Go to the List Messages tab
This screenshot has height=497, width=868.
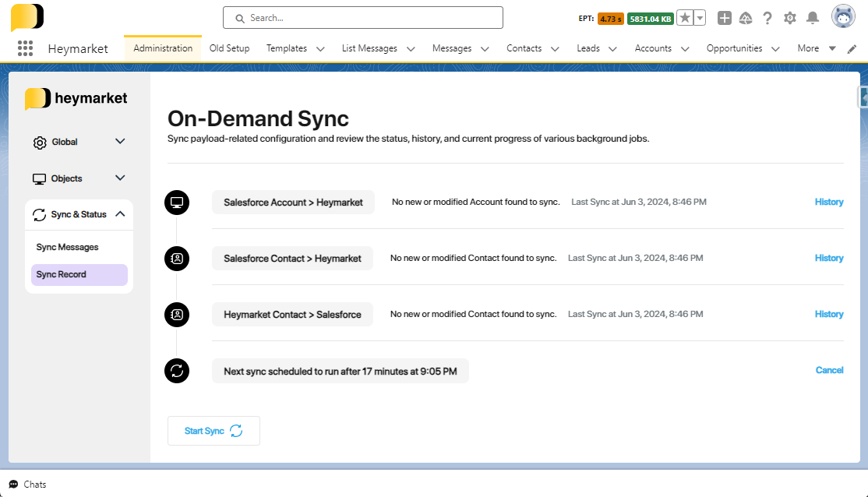[x=369, y=48]
